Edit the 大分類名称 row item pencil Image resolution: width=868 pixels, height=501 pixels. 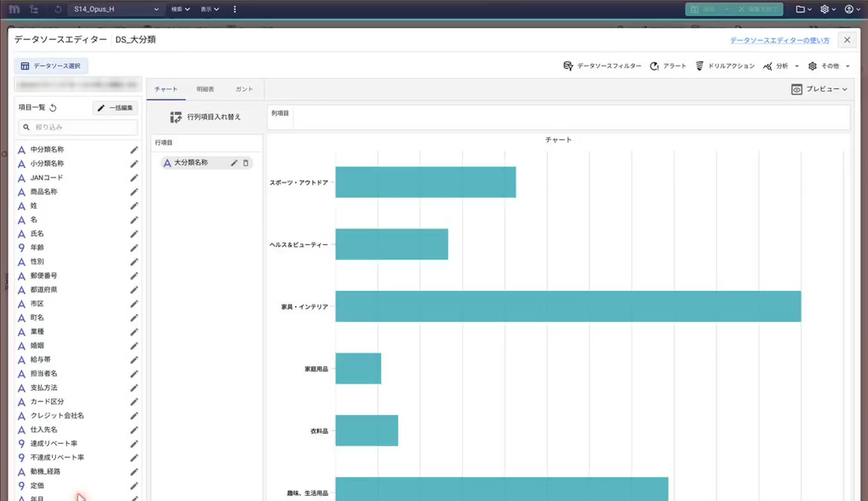click(234, 163)
